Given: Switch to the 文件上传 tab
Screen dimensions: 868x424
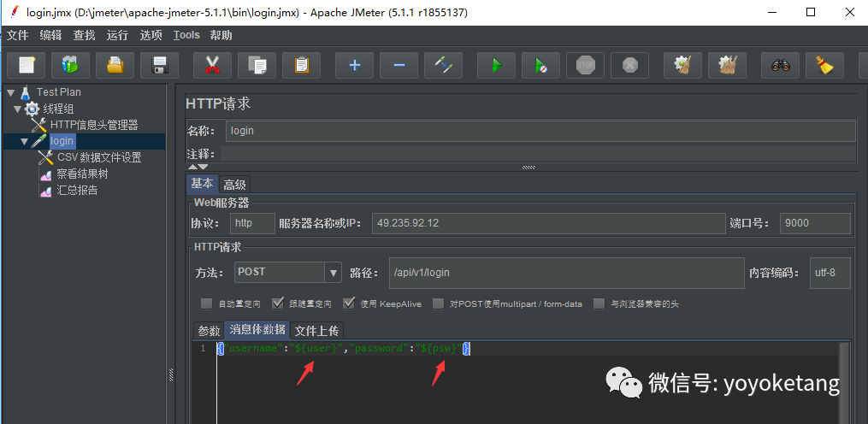Looking at the screenshot, I should pyautogui.click(x=316, y=331).
